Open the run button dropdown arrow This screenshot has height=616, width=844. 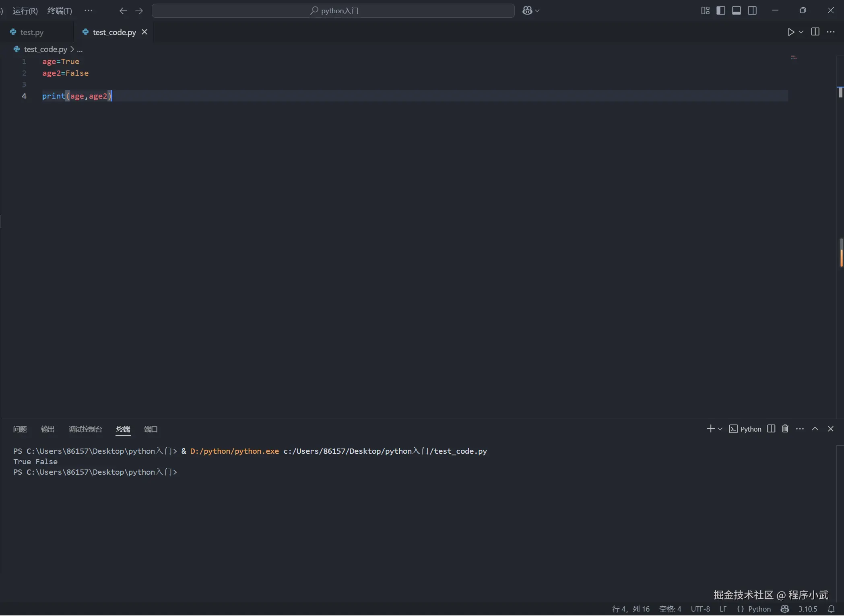pyautogui.click(x=801, y=32)
